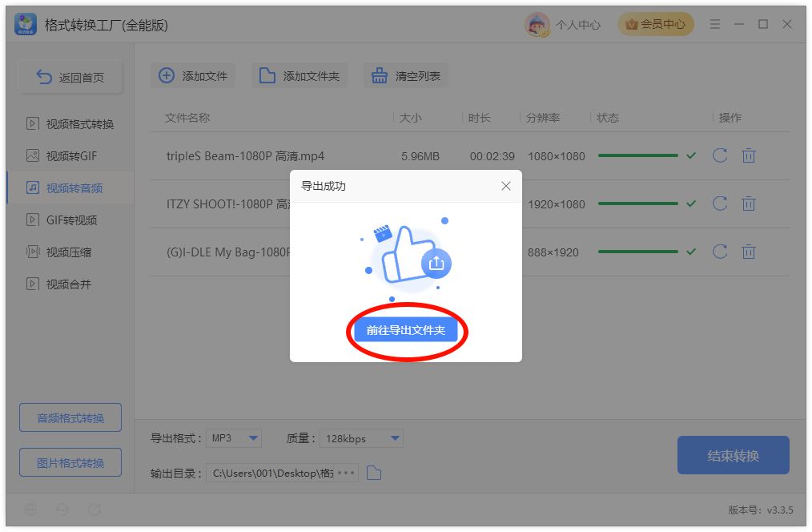Click (G)I-DLE My Bag-1080P file name
This screenshot has width=812, height=532.
tap(228, 252)
